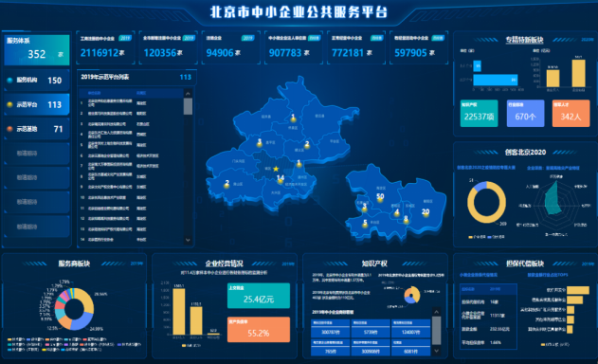Viewport: 598px width, 364px height.
Task: Select the 示范基地 71 sidebar tab
Action: 37,129
